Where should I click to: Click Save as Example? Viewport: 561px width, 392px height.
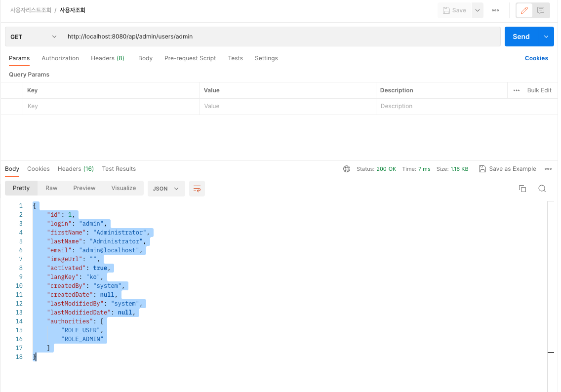(507, 169)
